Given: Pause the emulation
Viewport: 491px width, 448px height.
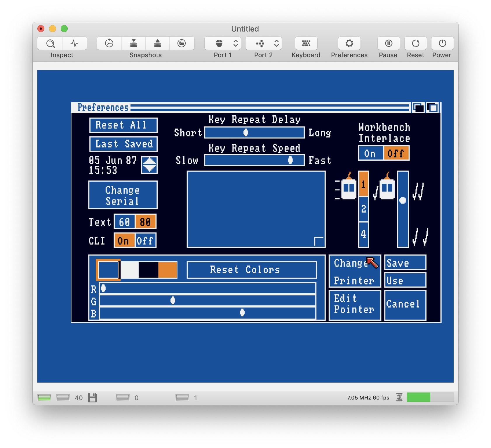Looking at the screenshot, I should 389,44.
